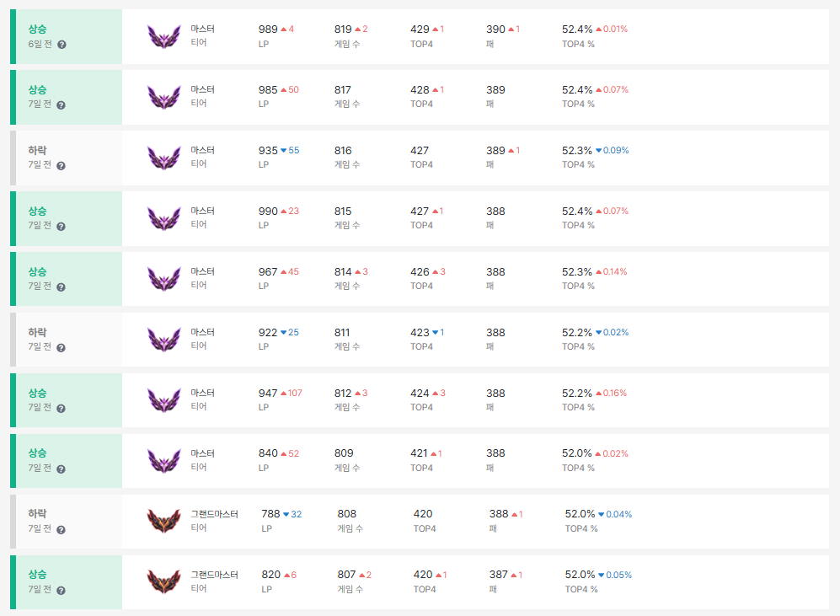The image size is (840, 616).
Task: Click the 819 game count value
Action: 344,29
